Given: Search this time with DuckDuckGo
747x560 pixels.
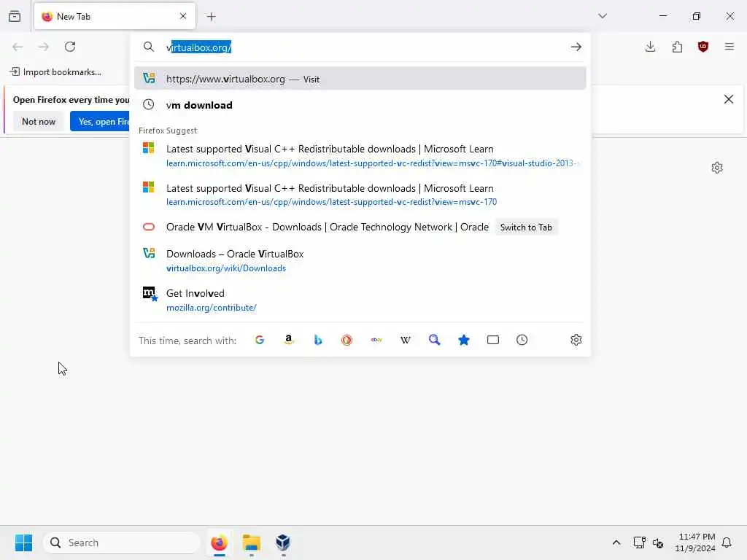Looking at the screenshot, I should coord(347,340).
